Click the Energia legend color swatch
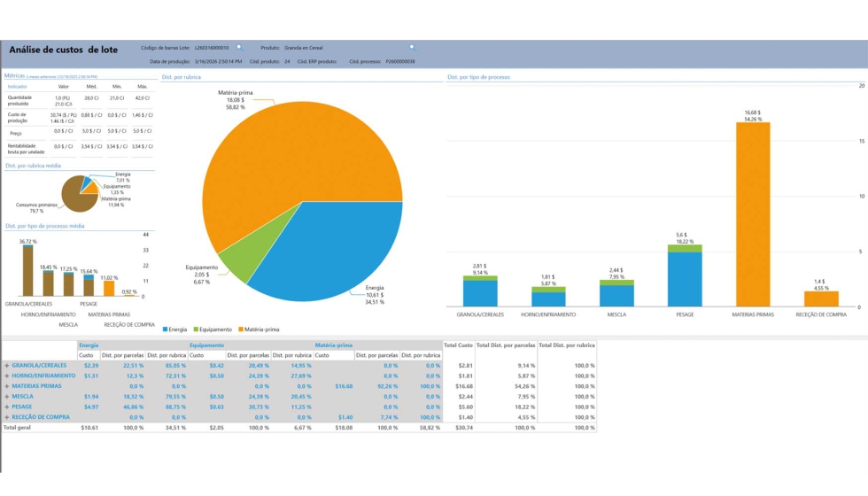Viewport: 868px width, 496px height. 166,329
